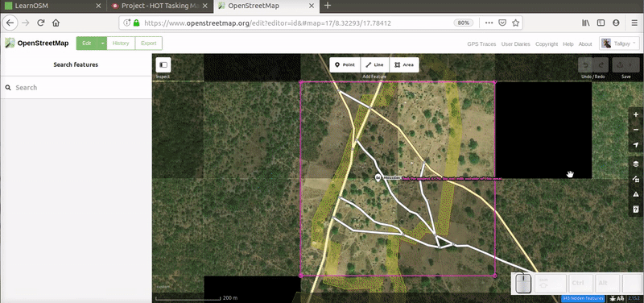
Task: Open the About link
Action: [585, 44]
